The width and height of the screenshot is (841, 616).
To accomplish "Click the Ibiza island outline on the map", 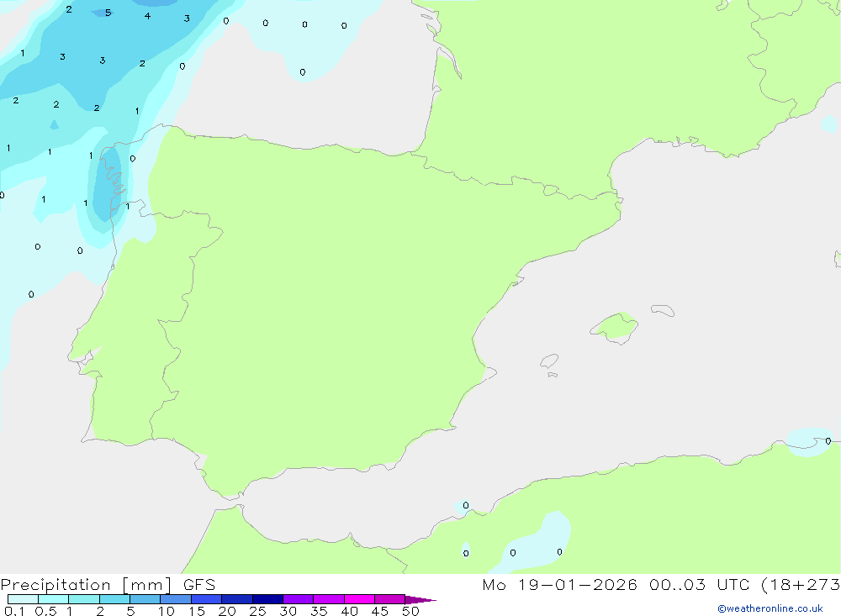I will [x=549, y=361].
